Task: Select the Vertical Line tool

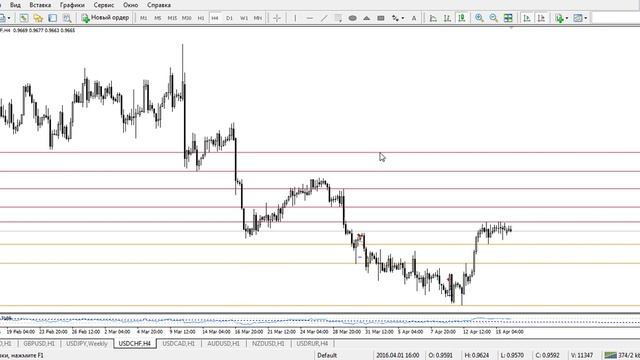Action: [295, 18]
